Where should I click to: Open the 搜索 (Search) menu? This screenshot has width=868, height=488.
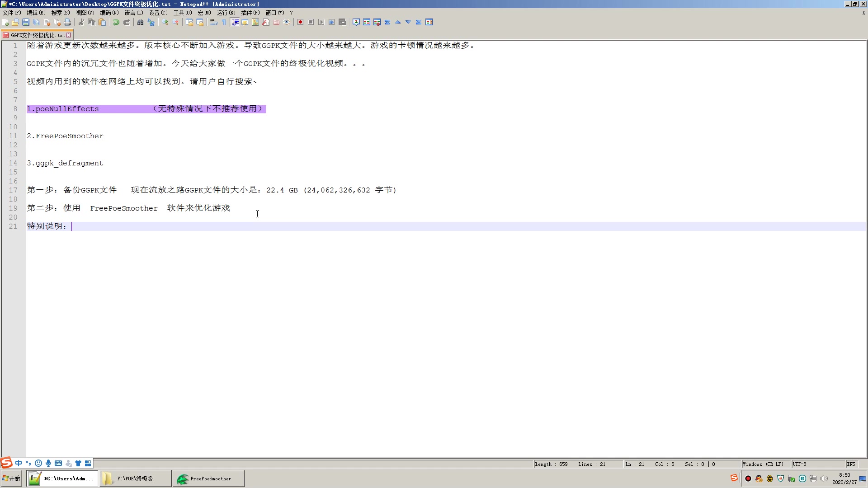[61, 13]
